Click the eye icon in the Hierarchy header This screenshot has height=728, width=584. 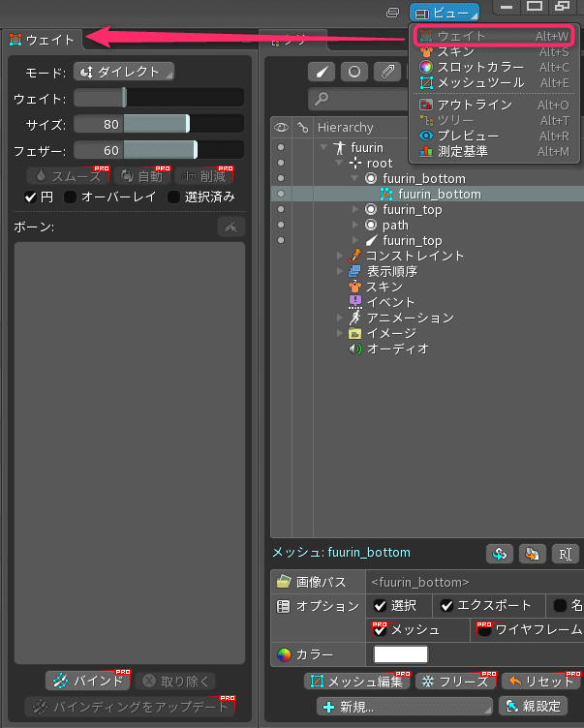282,127
